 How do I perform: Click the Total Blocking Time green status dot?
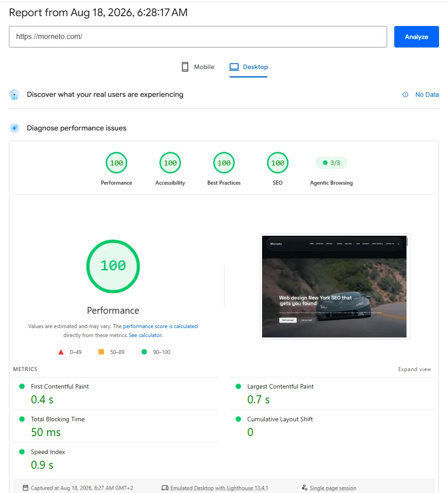pos(22,419)
